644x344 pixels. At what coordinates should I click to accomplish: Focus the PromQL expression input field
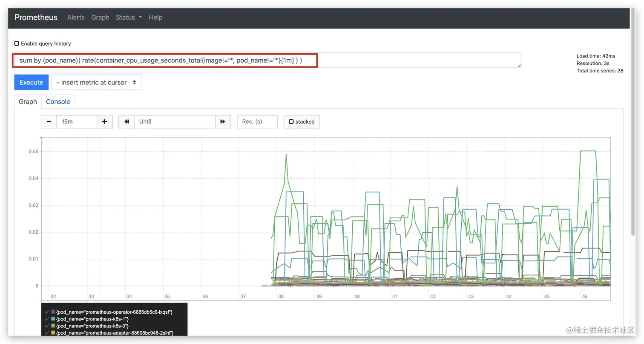(267, 60)
